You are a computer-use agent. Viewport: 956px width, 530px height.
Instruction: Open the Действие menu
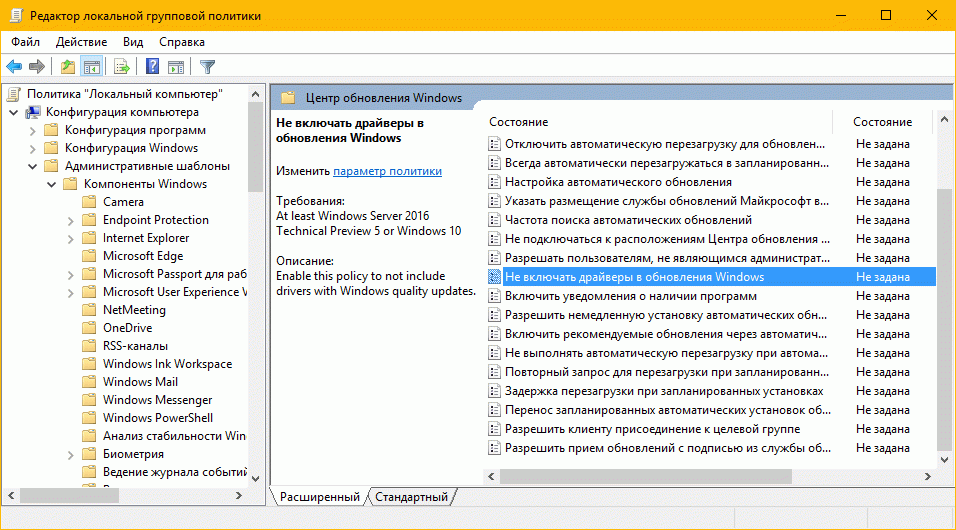pos(81,42)
